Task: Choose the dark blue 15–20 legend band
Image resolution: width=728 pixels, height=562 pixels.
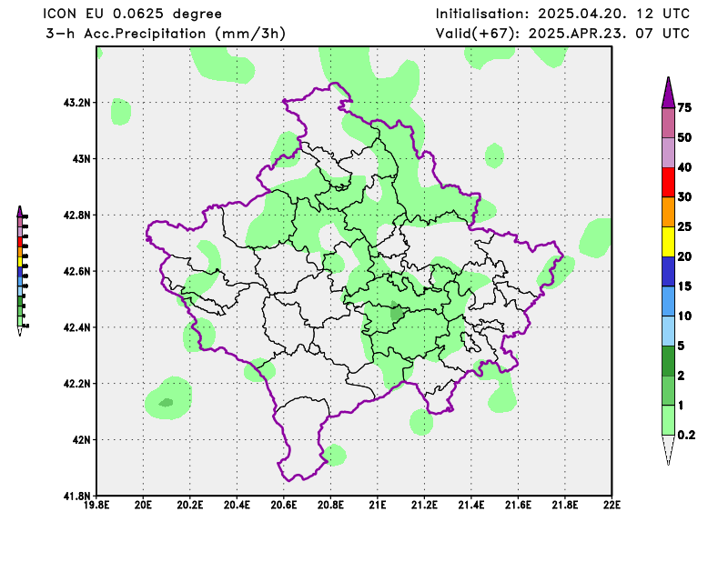Action: pyautogui.click(x=668, y=272)
